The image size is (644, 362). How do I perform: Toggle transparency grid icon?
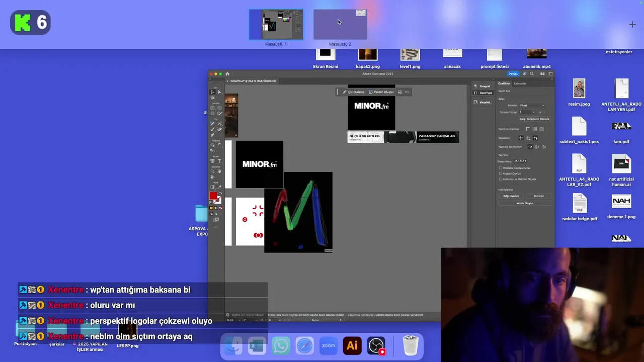pyautogui.click(x=542, y=129)
